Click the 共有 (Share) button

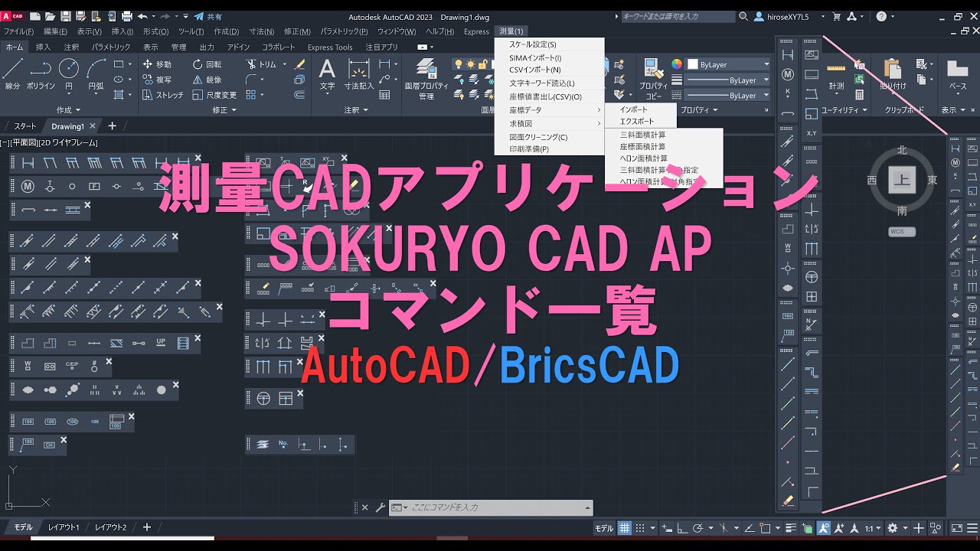tap(208, 16)
